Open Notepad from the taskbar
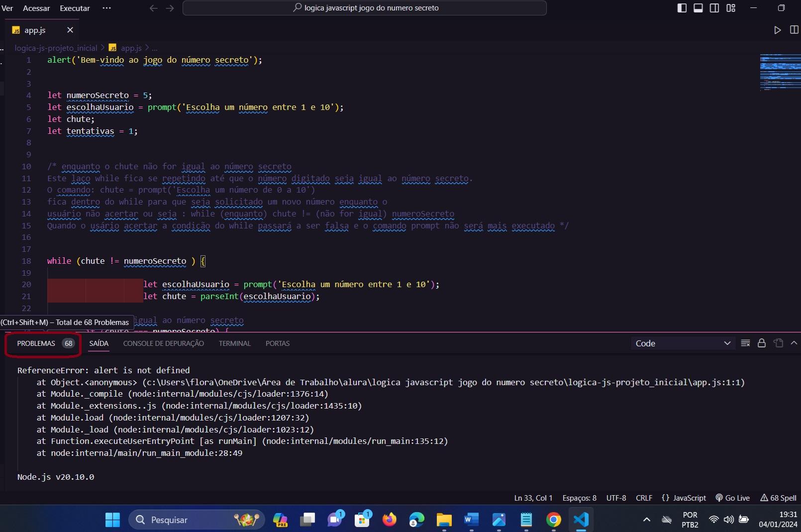 tap(526, 520)
